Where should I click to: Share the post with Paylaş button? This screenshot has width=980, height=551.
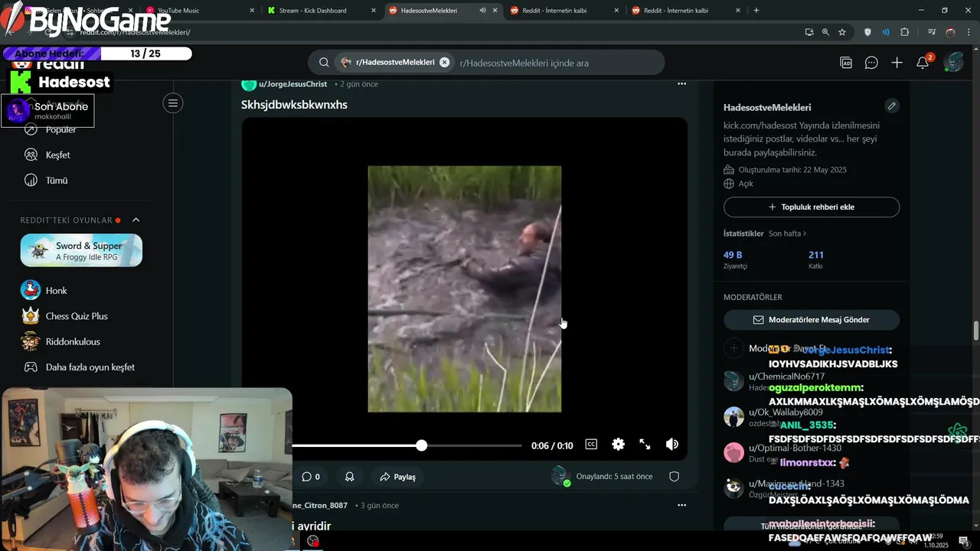[398, 477]
